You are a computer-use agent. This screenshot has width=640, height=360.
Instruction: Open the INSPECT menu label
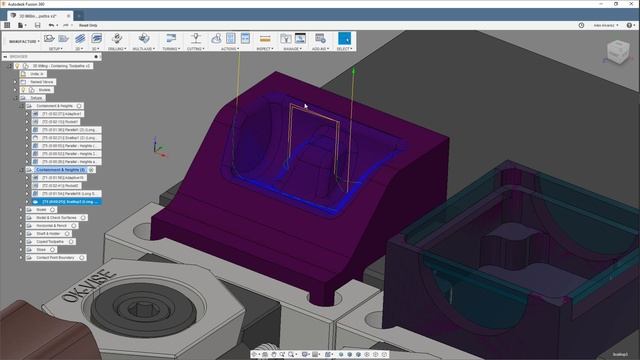coord(265,49)
